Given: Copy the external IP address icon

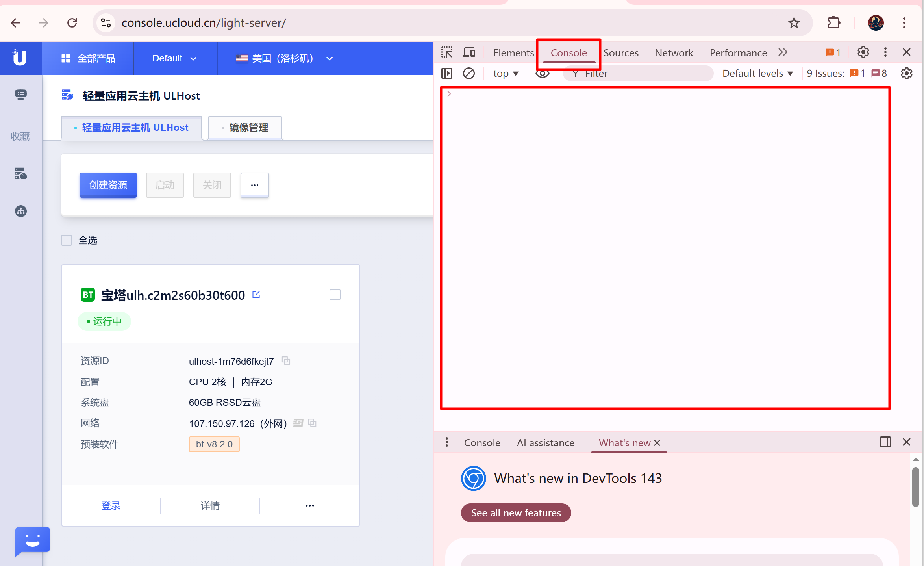Looking at the screenshot, I should (x=312, y=423).
